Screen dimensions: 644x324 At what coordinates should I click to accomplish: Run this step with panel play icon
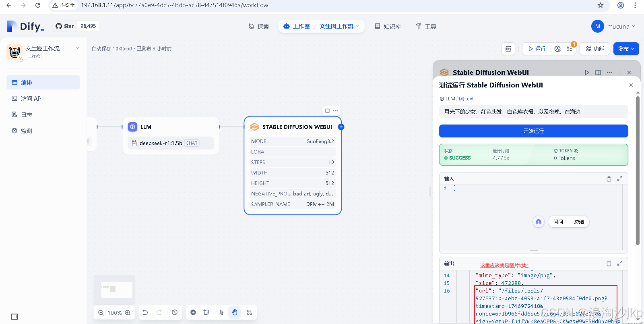[587, 73]
